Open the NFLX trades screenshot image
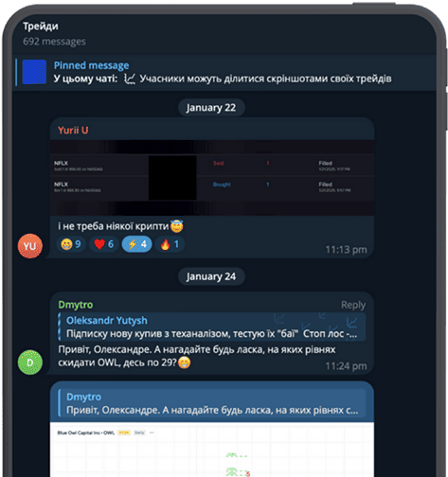448x477 pixels. pyautogui.click(x=212, y=178)
